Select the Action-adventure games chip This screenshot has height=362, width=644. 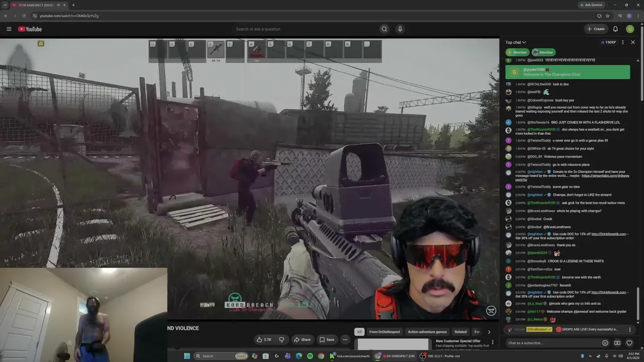point(427,332)
